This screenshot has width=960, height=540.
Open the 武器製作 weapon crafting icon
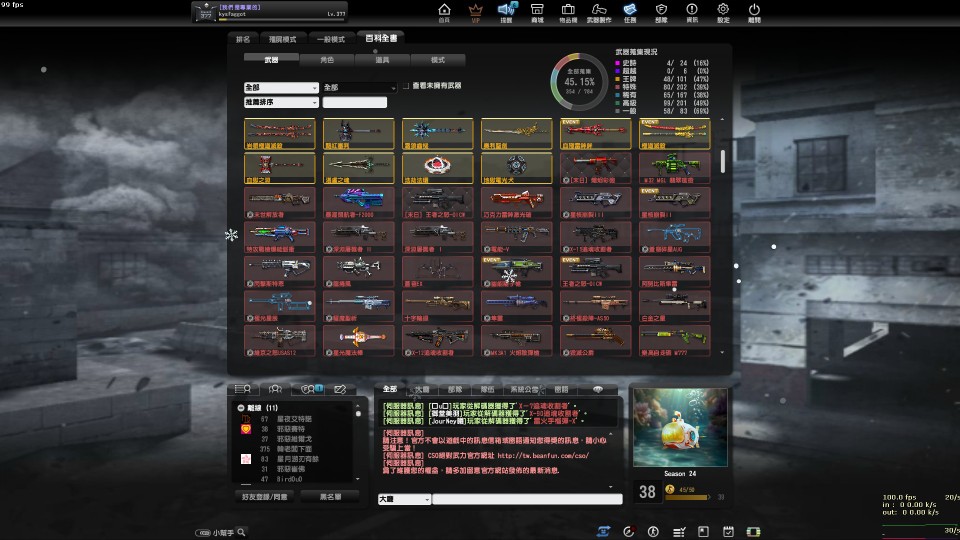click(598, 12)
